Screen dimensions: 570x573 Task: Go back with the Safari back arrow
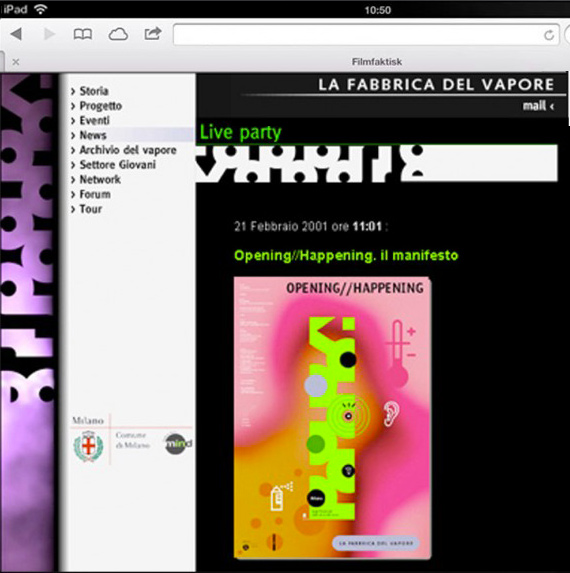(16, 34)
